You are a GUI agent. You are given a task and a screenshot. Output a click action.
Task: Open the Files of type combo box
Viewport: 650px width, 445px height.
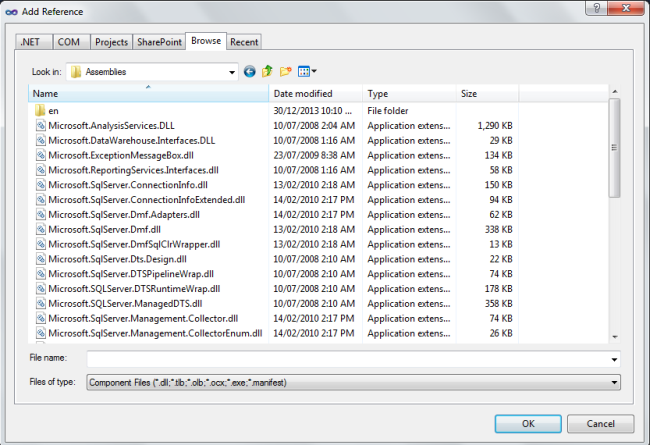tap(353, 382)
